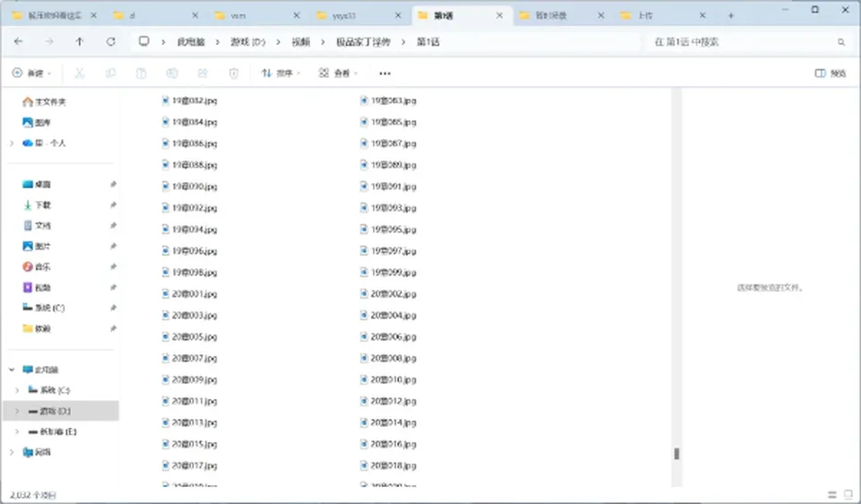861x504 pixels.
Task: Close the 第1话 tab
Action: pyautogui.click(x=500, y=15)
